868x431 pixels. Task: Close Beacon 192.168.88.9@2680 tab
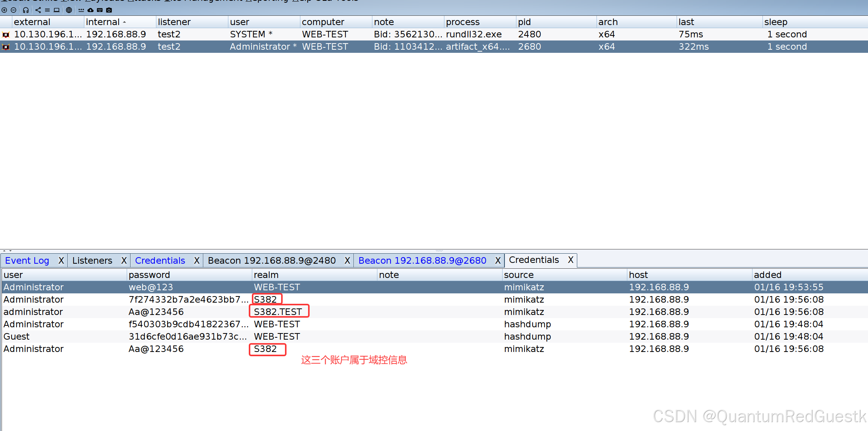[498, 261]
